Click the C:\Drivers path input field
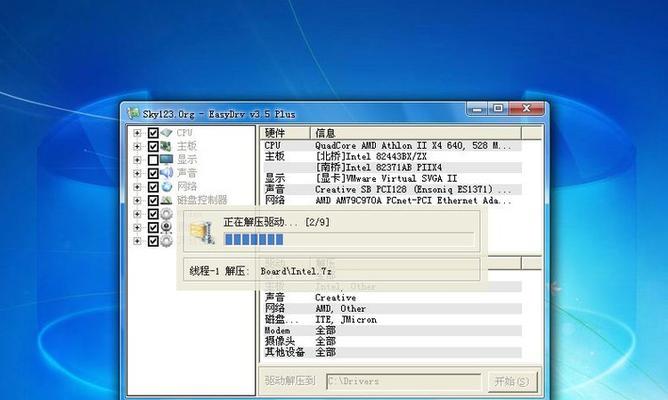The width and height of the screenshot is (668, 400). pos(404,381)
